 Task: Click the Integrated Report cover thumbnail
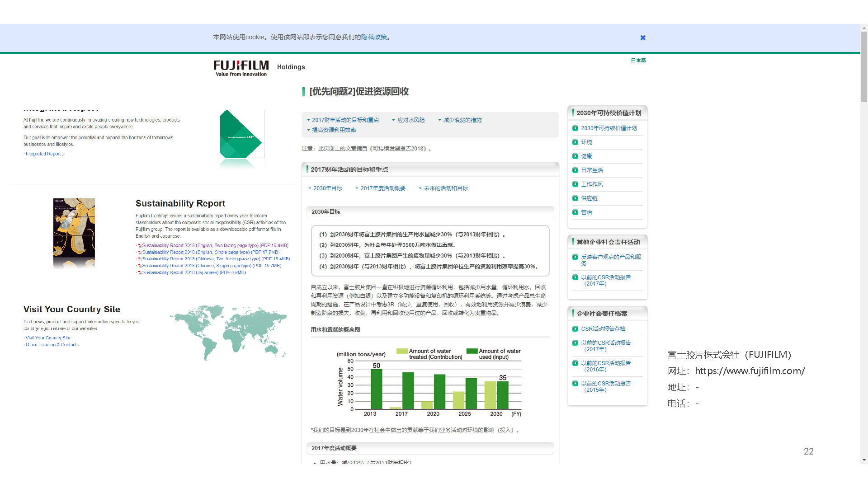241,134
